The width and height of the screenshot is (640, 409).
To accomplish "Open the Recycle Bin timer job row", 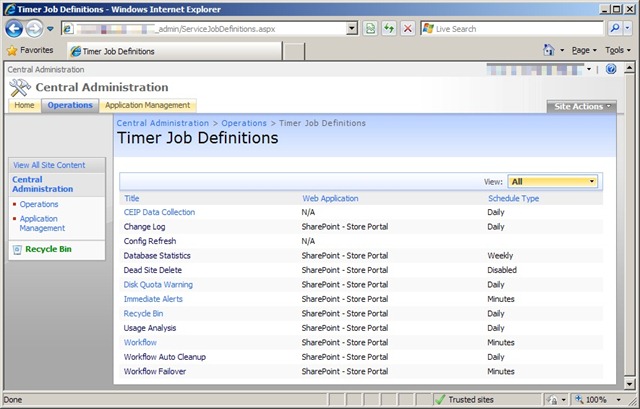I will pyautogui.click(x=143, y=313).
